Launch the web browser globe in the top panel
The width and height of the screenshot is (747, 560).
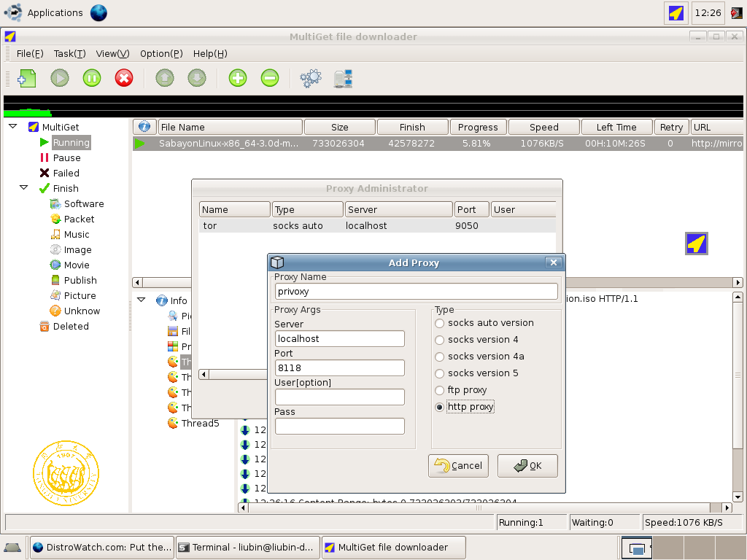click(x=98, y=13)
